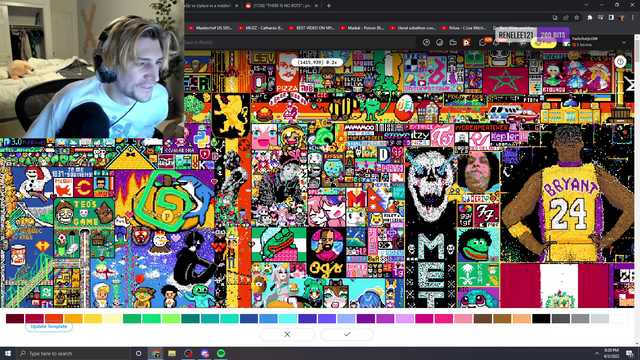Select bright yellow color swatch
This screenshot has width=640, height=360.
[x=93, y=318]
